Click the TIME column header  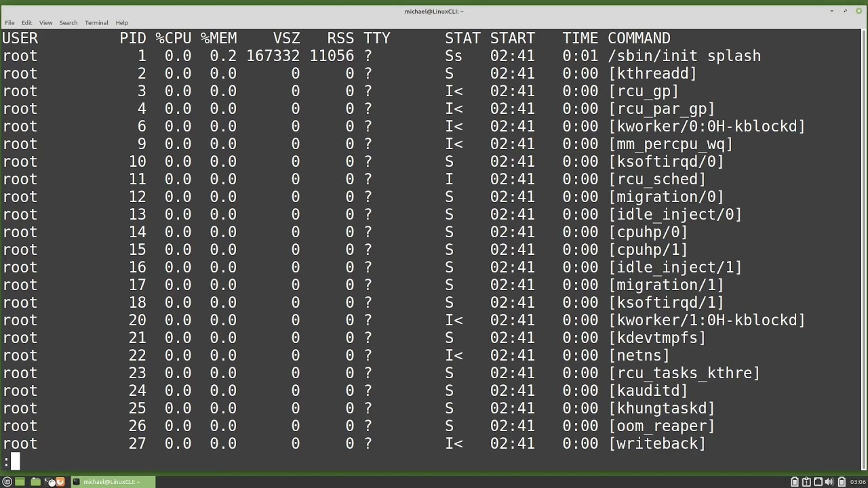pyautogui.click(x=580, y=38)
